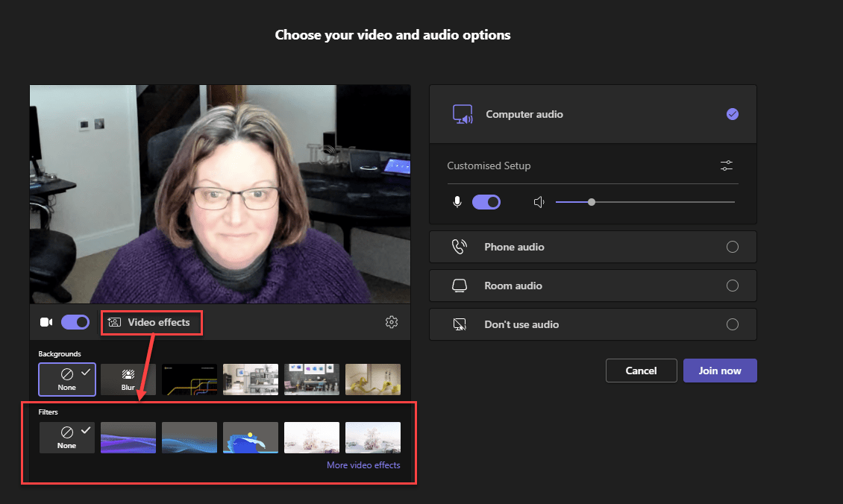This screenshot has width=843, height=504.
Task: Open the More video effects link
Action: [363, 465]
